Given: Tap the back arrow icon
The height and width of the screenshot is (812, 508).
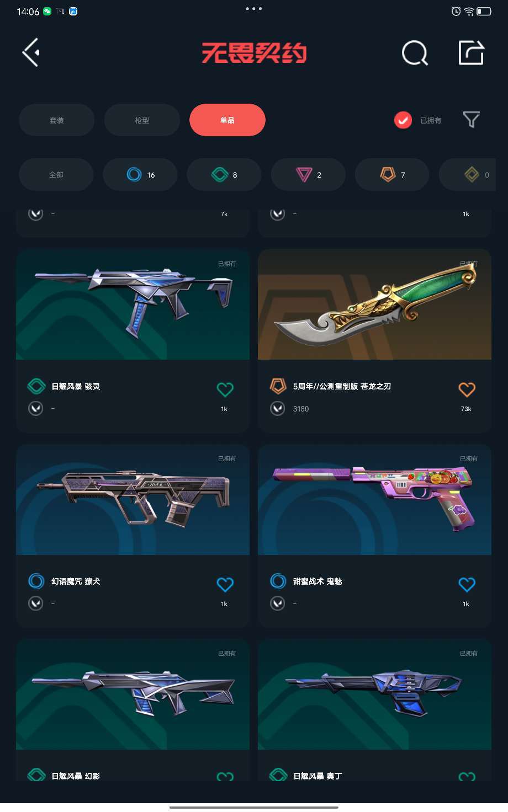Looking at the screenshot, I should coord(31,52).
